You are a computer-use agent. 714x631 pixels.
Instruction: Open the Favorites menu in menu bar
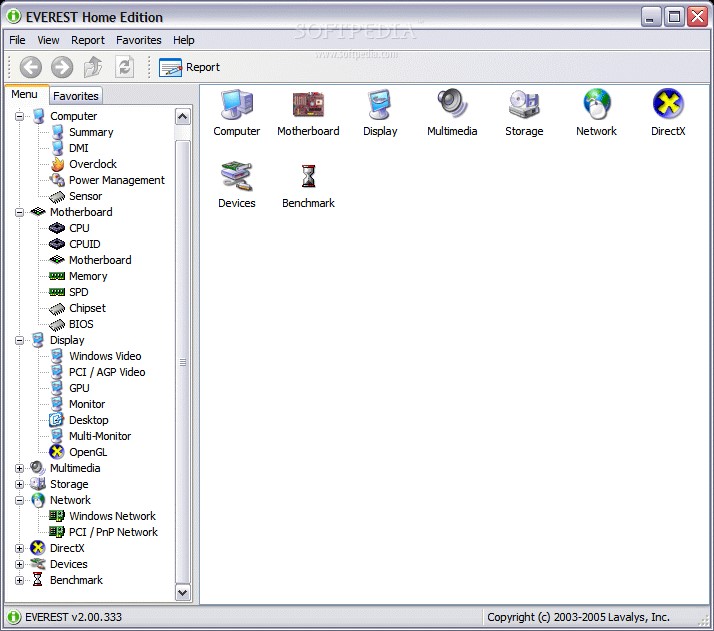[x=138, y=40]
